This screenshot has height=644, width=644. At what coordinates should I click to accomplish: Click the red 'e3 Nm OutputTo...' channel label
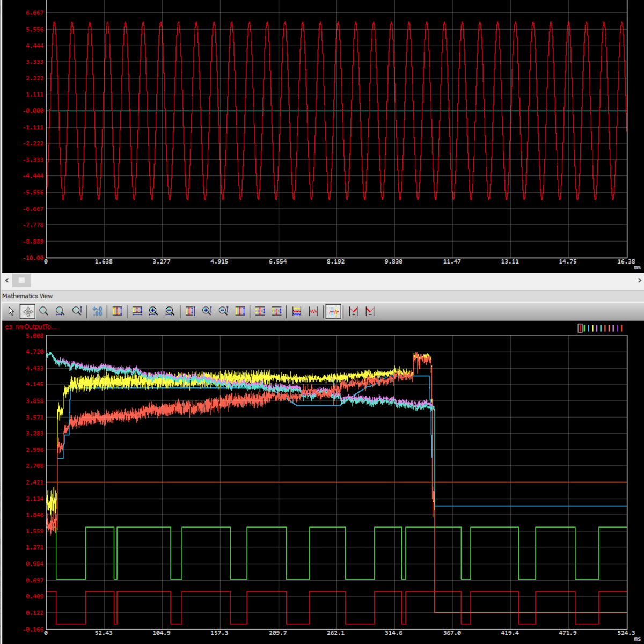[31, 327]
